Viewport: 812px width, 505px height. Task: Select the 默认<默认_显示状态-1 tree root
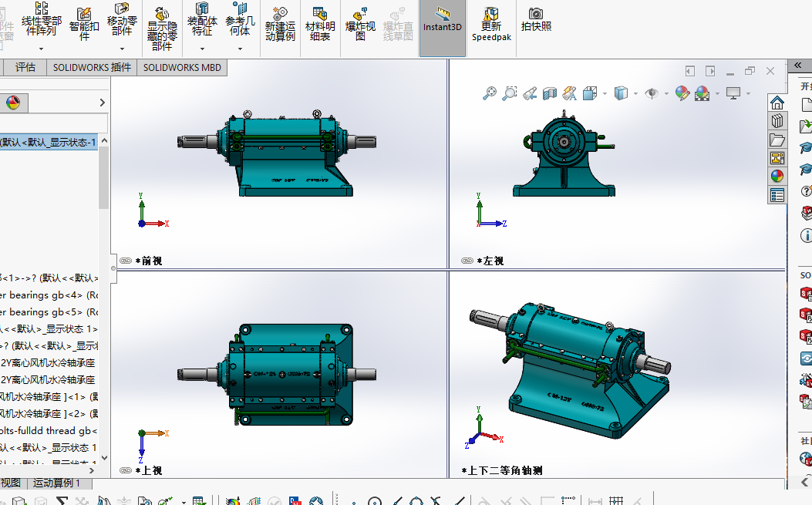tap(49, 142)
